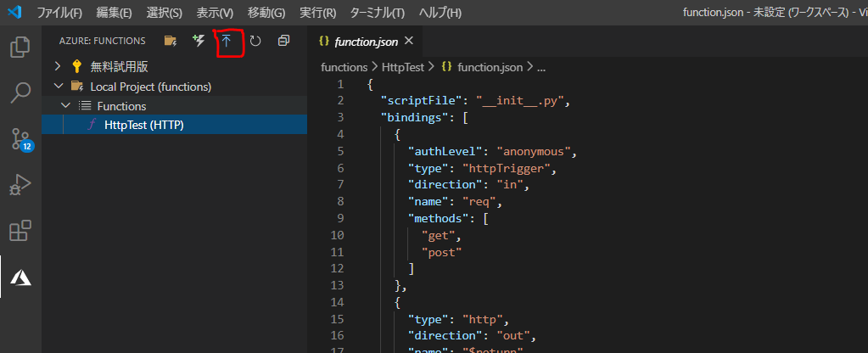The width and height of the screenshot is (868, 353).
Task: Select the 無料試用版 subscription label
Action: coord(119,67)
